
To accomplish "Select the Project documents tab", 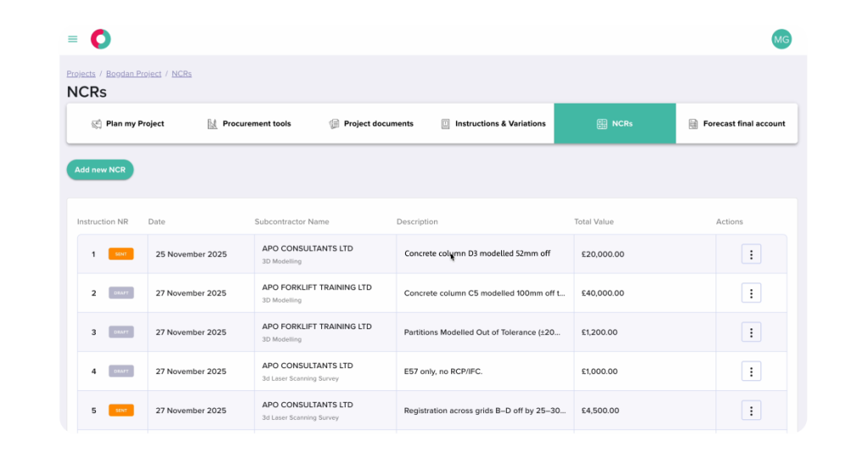I will (371, 124).
